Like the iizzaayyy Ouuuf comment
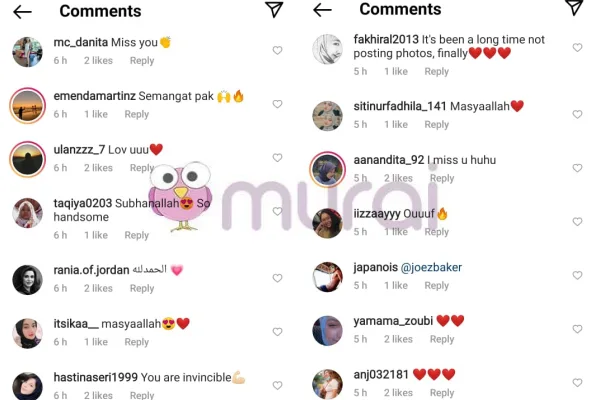The image size is (600, 400). point(577,222)
